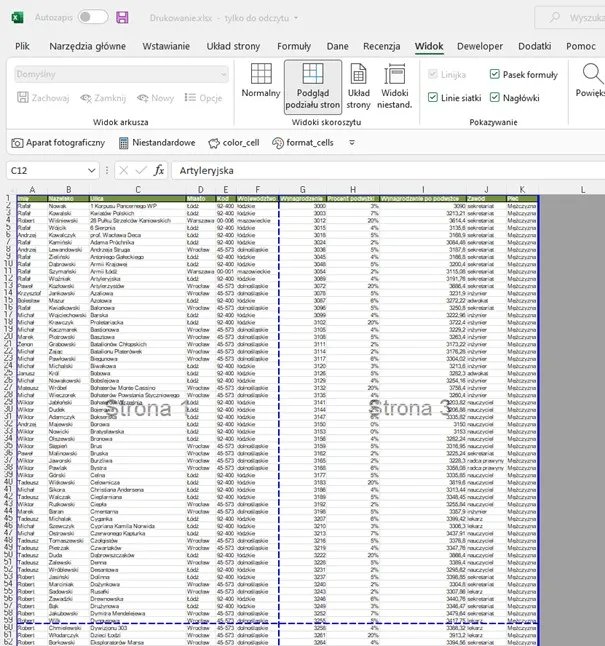Toggle the Linie siatki checkbox
This screenshot has height=646, width=605.
coord(432,97)
